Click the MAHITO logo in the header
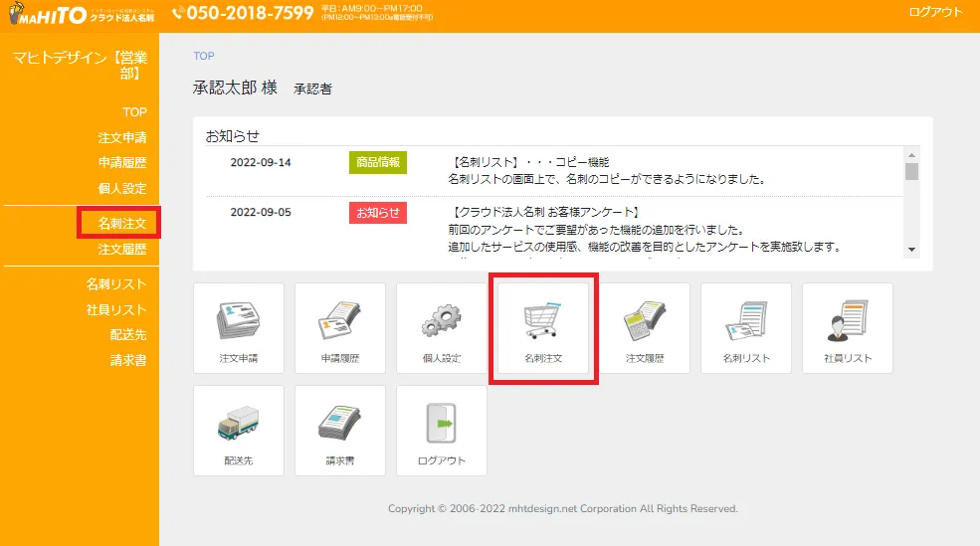This screenshot has width=980, height=546. (x=82, y=14)
